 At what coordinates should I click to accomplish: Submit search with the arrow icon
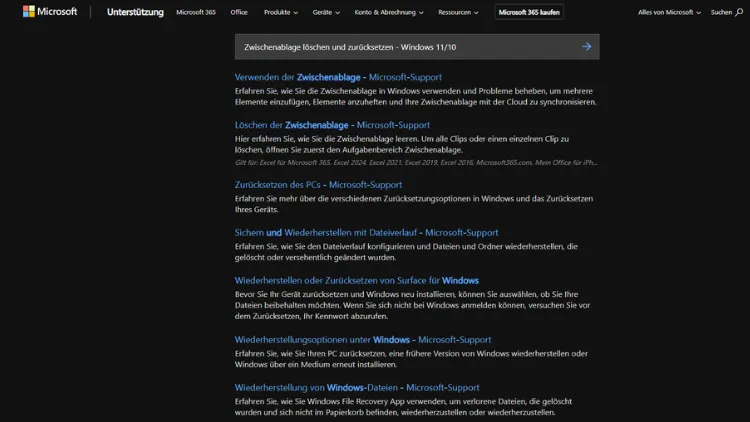click(x=586, y=47)
